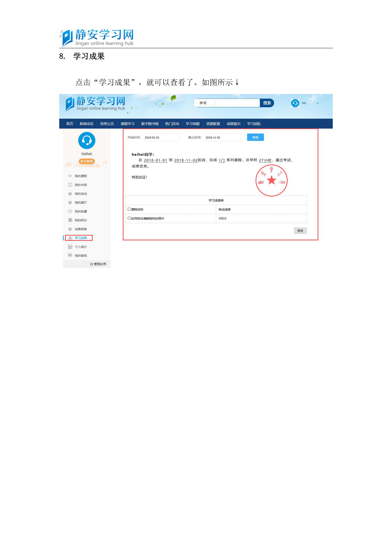Open the 数字图书馆 navigation tab
This screenshot has height=554, width=392.
pyautogui.click(x=150, y=124)
